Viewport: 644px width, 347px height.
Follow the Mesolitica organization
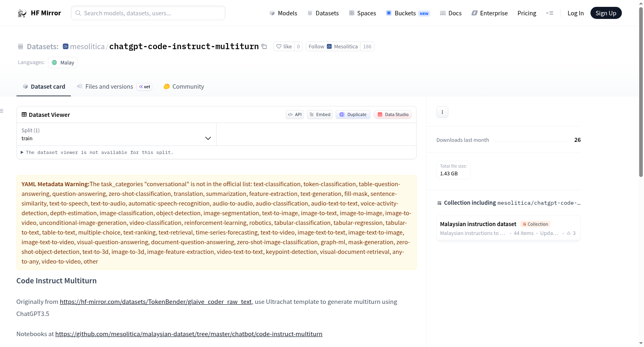[x=333, y=46]
